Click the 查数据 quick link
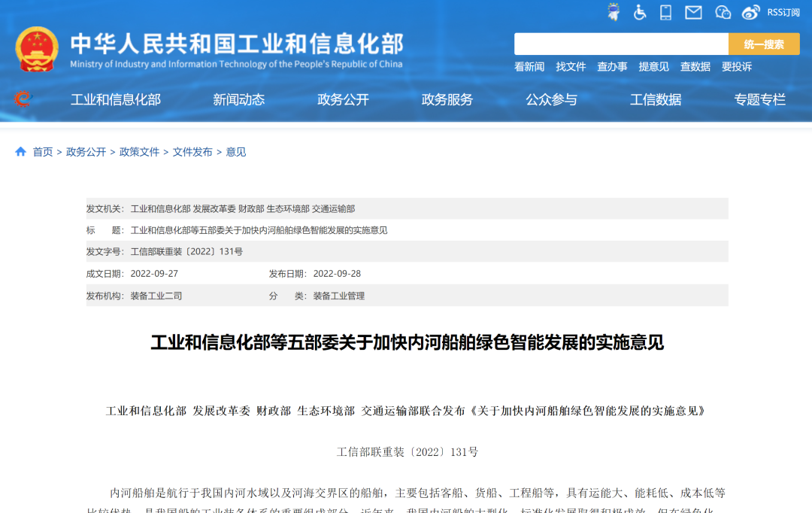The width and height of the screenshot is (812, 513). click(695, 67)
